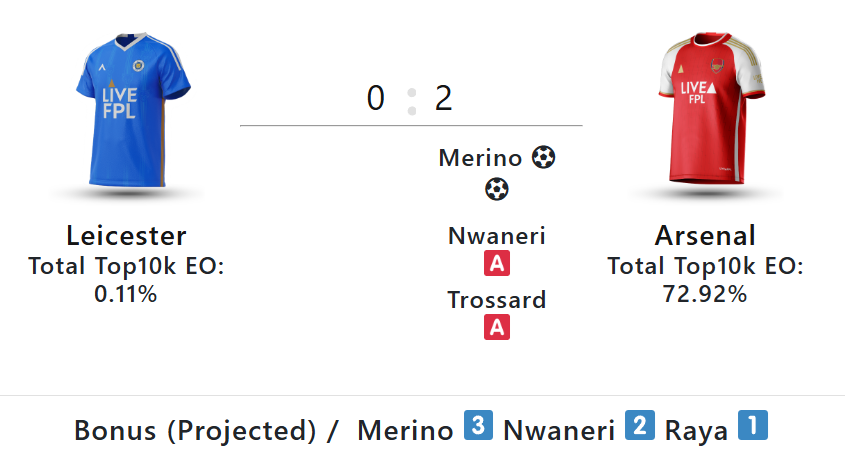Click the Bonus (Projected) label
845x451 pixels.
coord(195,431)
